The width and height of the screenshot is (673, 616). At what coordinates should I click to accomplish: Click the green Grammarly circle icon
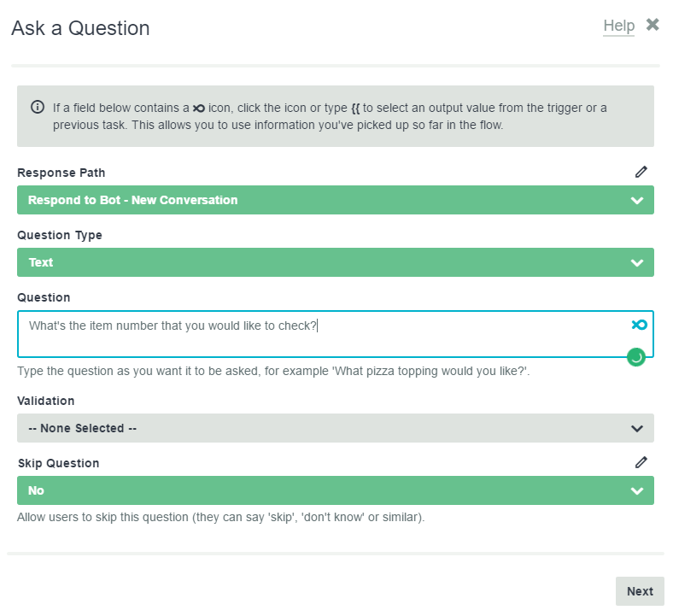pyautogui.click(x=635, y=357)
